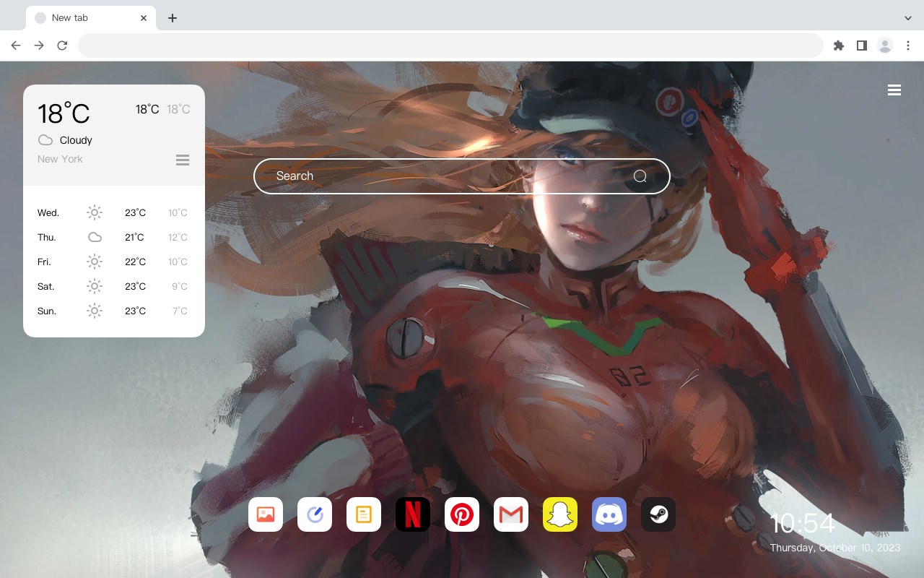Click Thursday's 21°C high temperature
Image resolution: width=924 pixels, height=578 pixels.
(134, 237)
